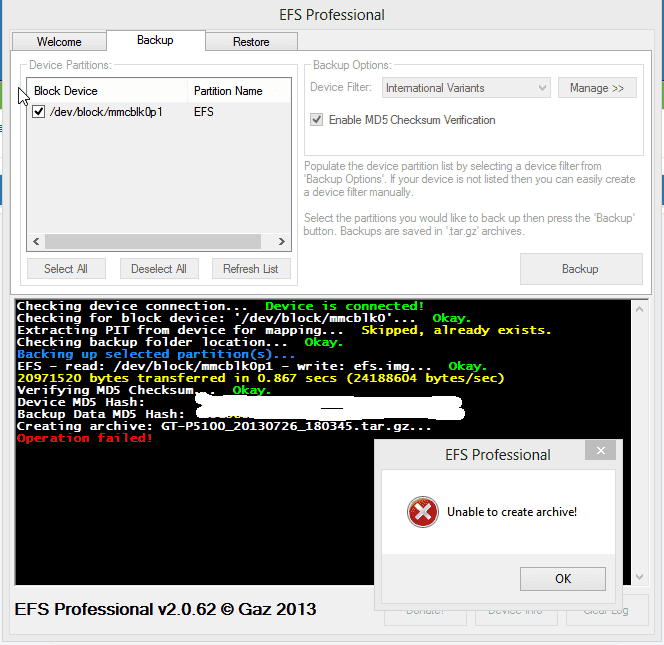The image size is (664, 645).
Task: Select the Backup tab
Action: point(155,40)
